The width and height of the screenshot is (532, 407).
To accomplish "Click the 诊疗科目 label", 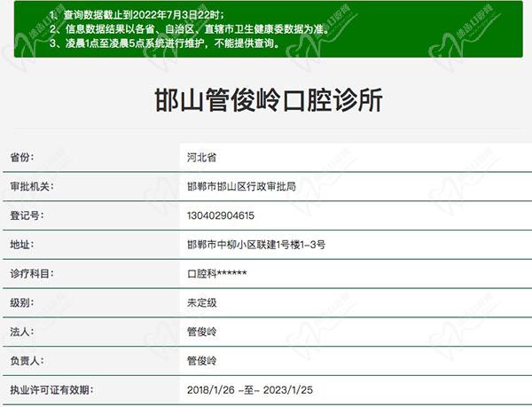I will click(32, 273).
